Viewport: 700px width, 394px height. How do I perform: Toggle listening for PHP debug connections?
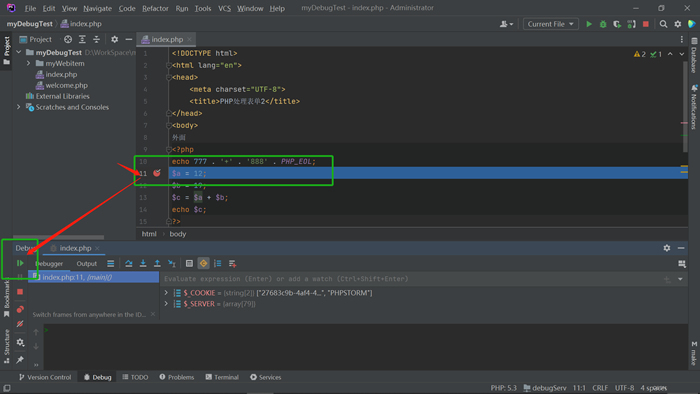pos(631,24)
